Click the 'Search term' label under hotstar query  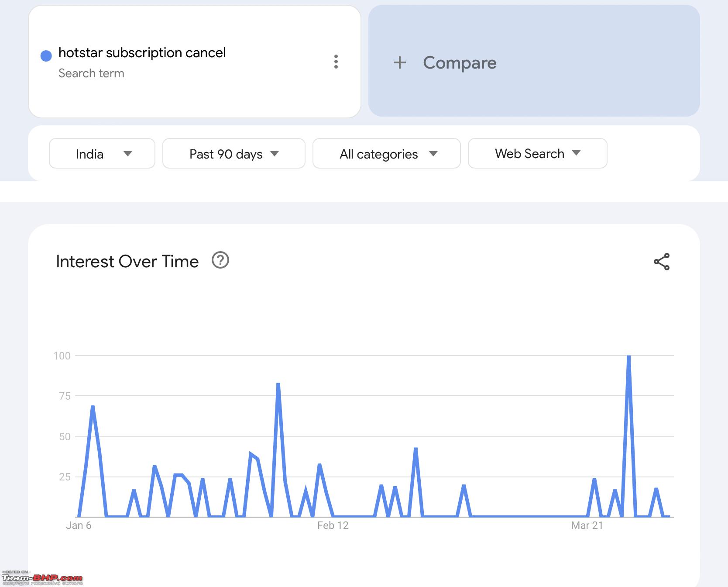91,73
